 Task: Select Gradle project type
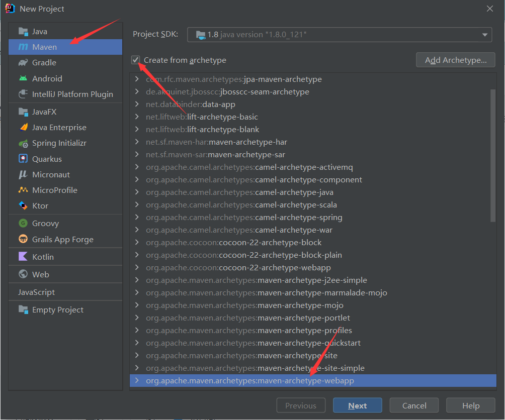pyautogui.click(x=65, y=62)
